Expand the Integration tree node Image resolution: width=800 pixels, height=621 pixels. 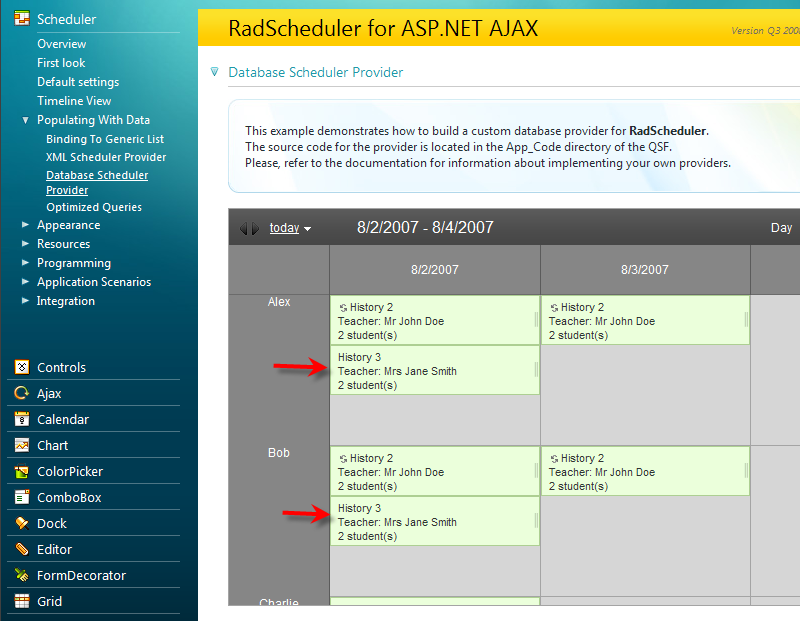[25, 301]
